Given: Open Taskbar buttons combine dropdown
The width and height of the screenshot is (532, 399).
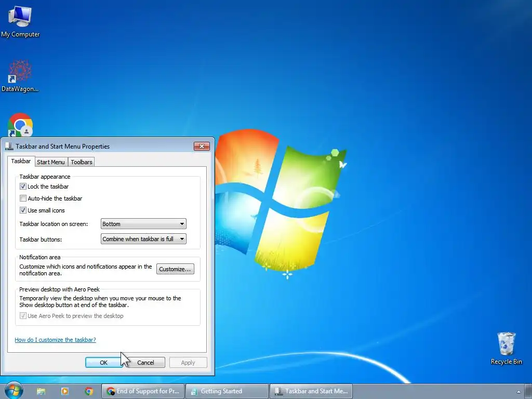Looking at the screenshot, I should point(143,239).
